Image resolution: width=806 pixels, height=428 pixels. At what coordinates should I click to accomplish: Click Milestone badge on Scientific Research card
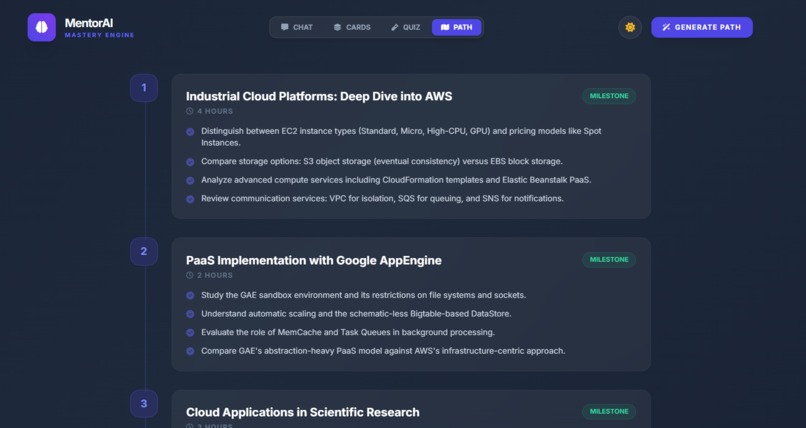click(x=609, y=412)
